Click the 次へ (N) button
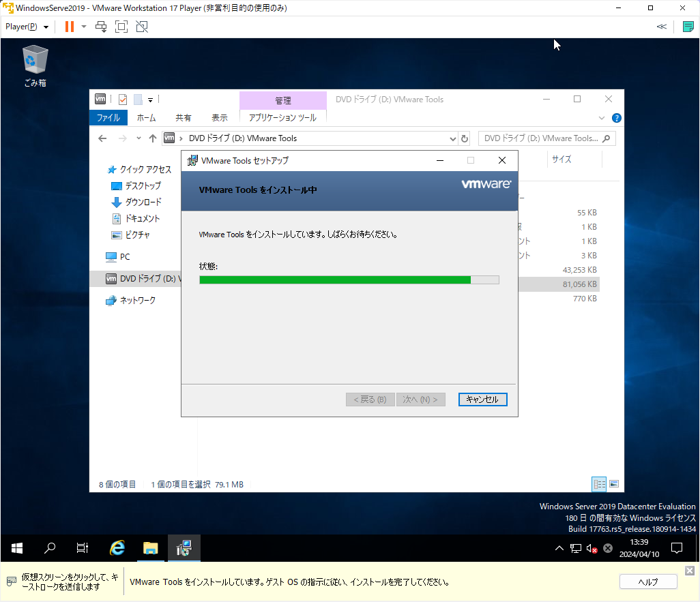The width and height of the screenshot is (700, 602). click(x=420, y=400)
